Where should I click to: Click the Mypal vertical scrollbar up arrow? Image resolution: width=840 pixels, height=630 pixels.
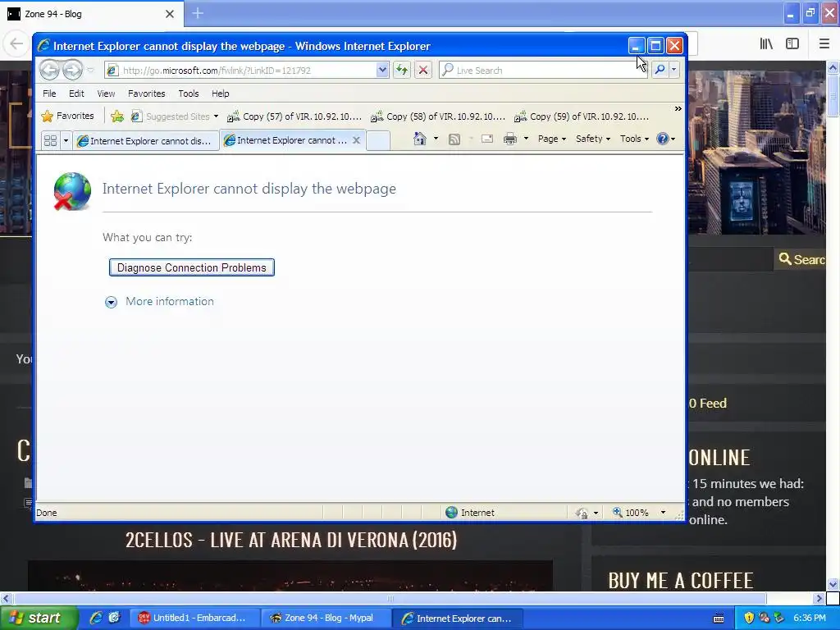(833, 67)
